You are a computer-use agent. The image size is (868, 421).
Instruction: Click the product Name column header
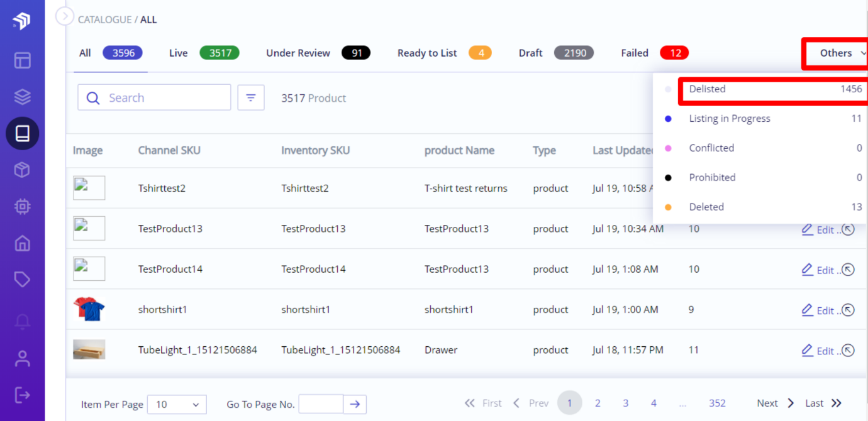[x=459, y=150]
